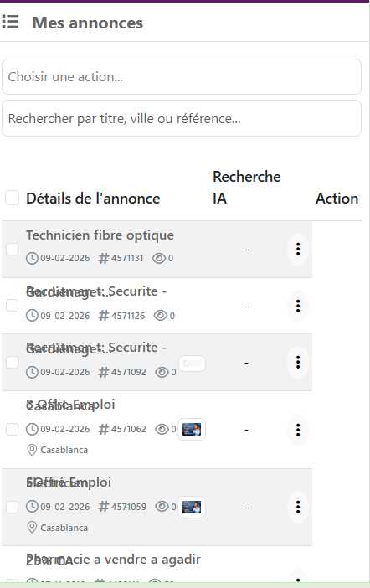This screenshot has height=588, width=370.
Task: Open three-dot menu for listing 4571059
Action: click(298, 507)
